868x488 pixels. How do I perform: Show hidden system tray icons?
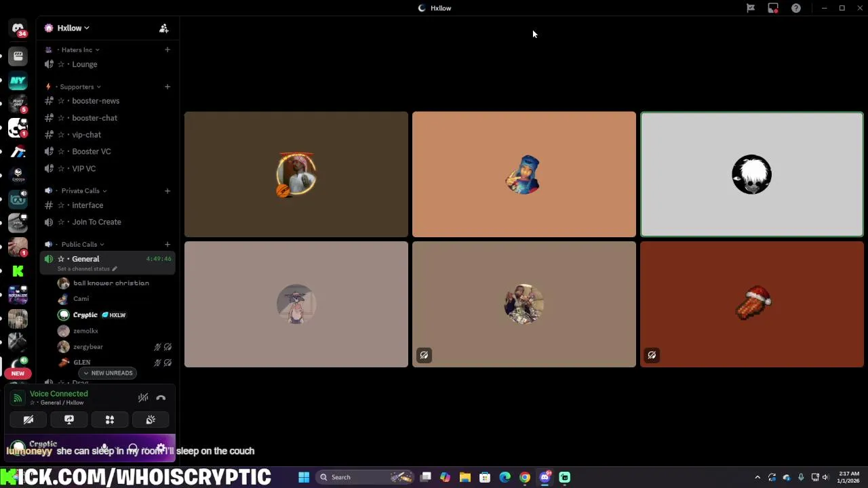coord(757,477)
